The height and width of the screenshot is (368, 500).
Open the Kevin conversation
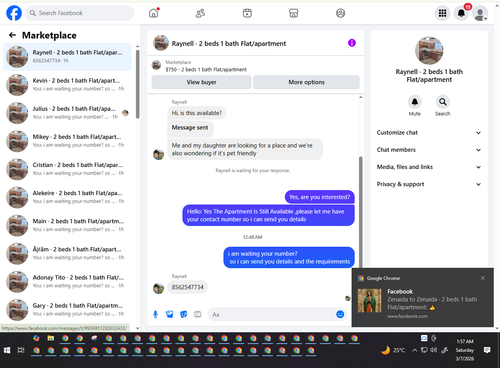pyautogui.click(x=67, y=85)
